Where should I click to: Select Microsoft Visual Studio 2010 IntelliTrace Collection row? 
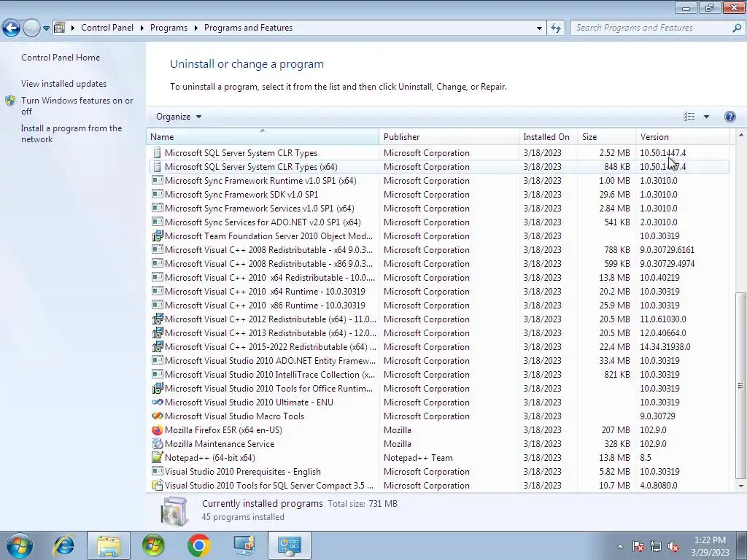tap(438, 374)
